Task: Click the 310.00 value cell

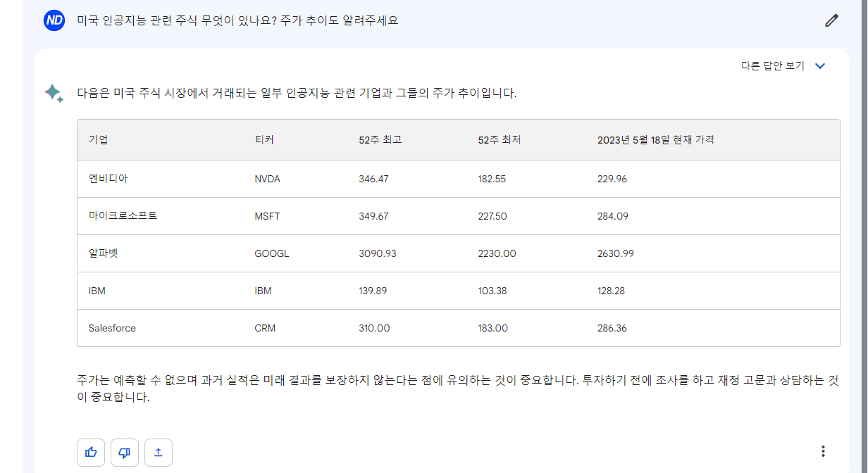Action: [x=374, y=328]
